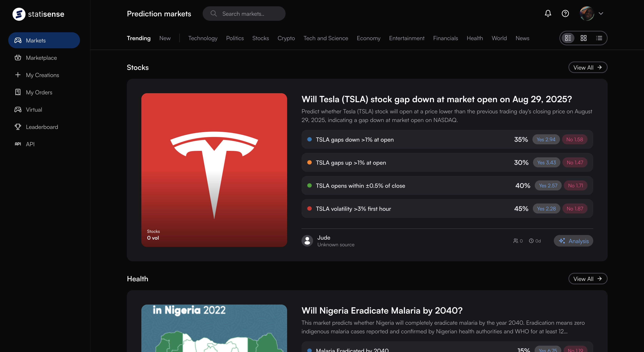Image resolution: width=644 pixels, height=352 pixels.
Task: Select the Politics category tab
Action: tap(235, 38)
